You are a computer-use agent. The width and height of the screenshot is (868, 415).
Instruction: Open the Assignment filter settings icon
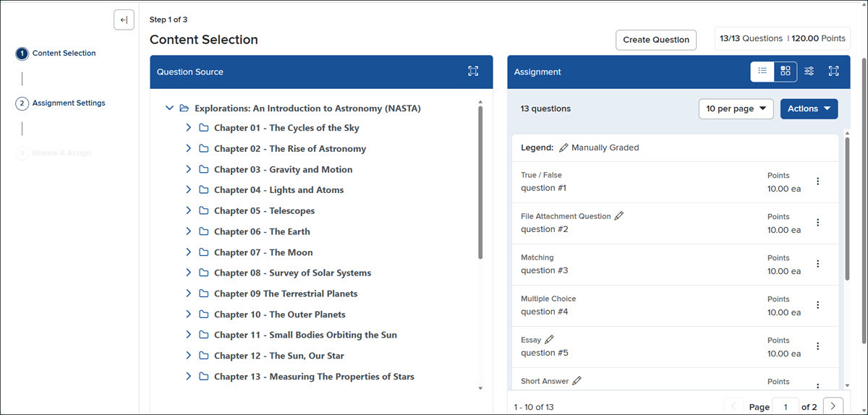809,71
